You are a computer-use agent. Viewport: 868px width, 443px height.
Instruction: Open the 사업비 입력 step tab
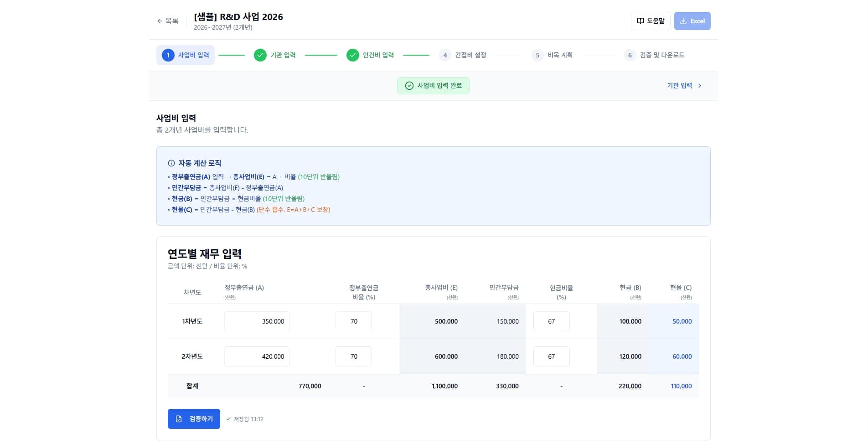[186, 55]
